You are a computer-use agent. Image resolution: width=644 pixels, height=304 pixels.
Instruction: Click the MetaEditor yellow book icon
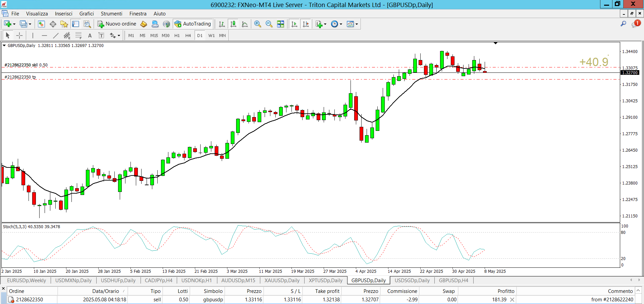(x=144, y=24)
